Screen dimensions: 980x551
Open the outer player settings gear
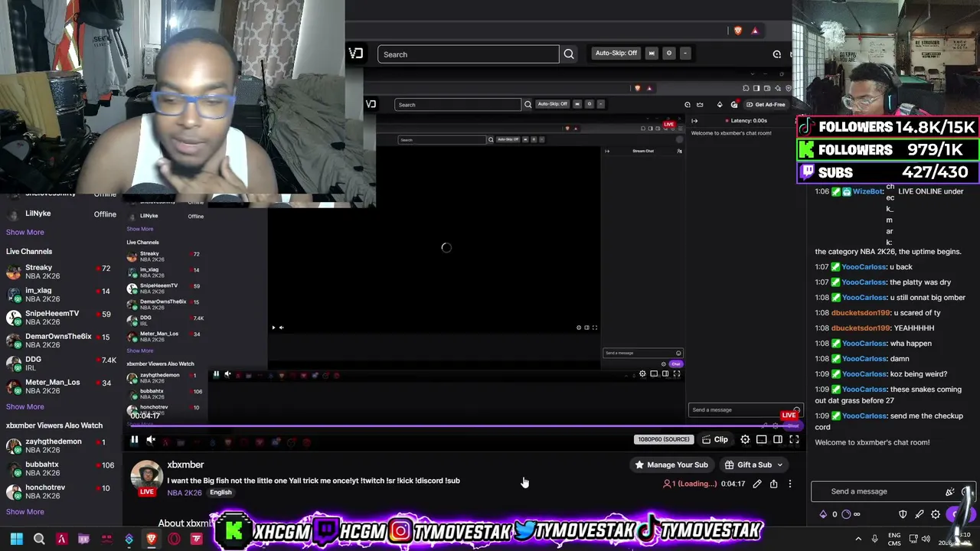point(745,440)
